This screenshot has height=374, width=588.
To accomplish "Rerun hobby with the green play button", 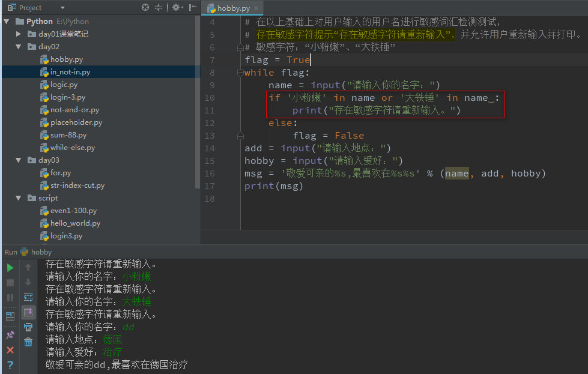I will (x=10, y=268).
